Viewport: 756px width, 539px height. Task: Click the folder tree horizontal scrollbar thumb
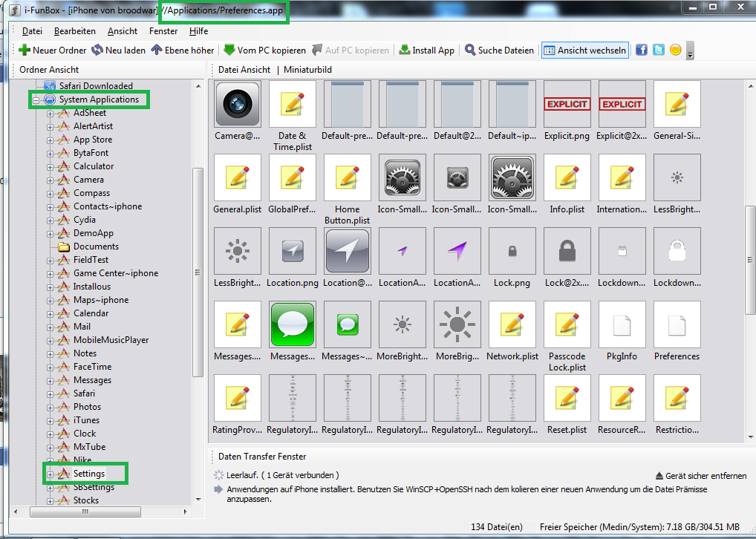coord(85,512)
